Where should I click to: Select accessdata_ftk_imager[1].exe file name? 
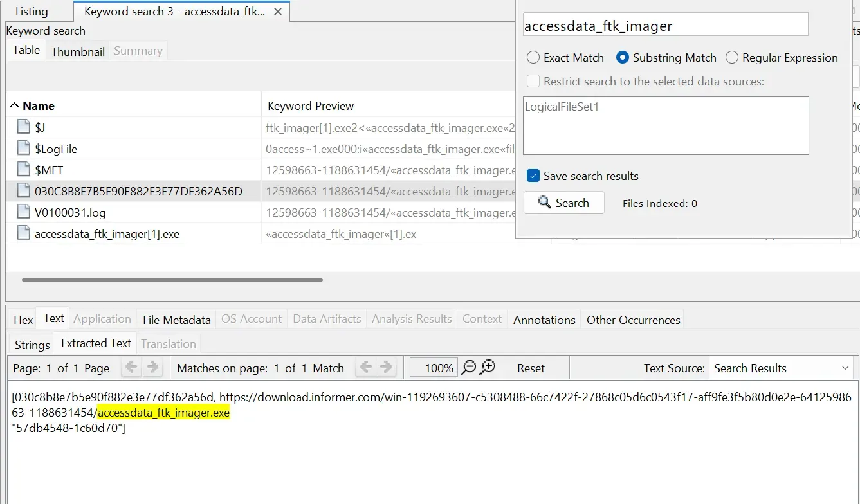coord(107,233)
